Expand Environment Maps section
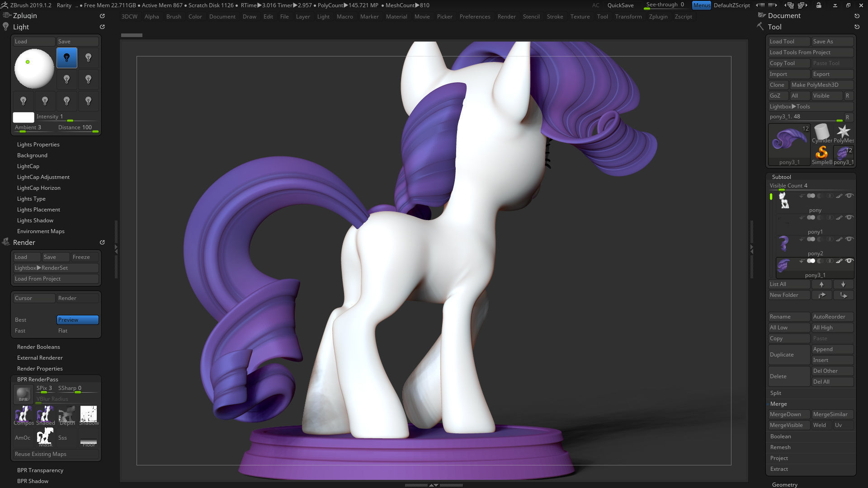Image resolution: width=868 pixels, height=488 pixels. [41, 231]
